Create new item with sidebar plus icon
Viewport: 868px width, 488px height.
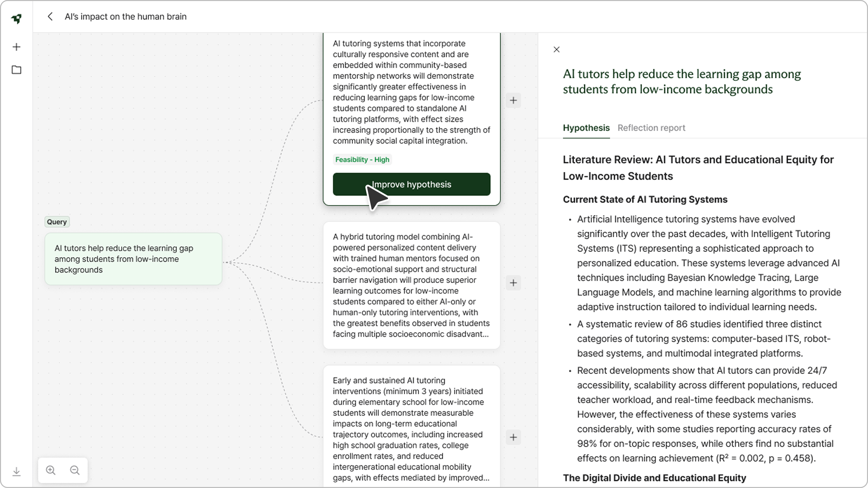[x=16, y=47]
